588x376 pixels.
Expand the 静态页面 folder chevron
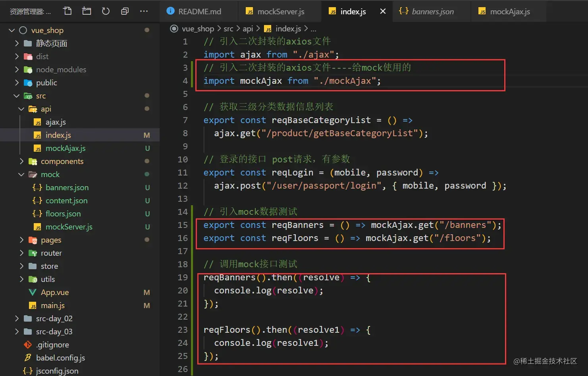click(17, 43)
